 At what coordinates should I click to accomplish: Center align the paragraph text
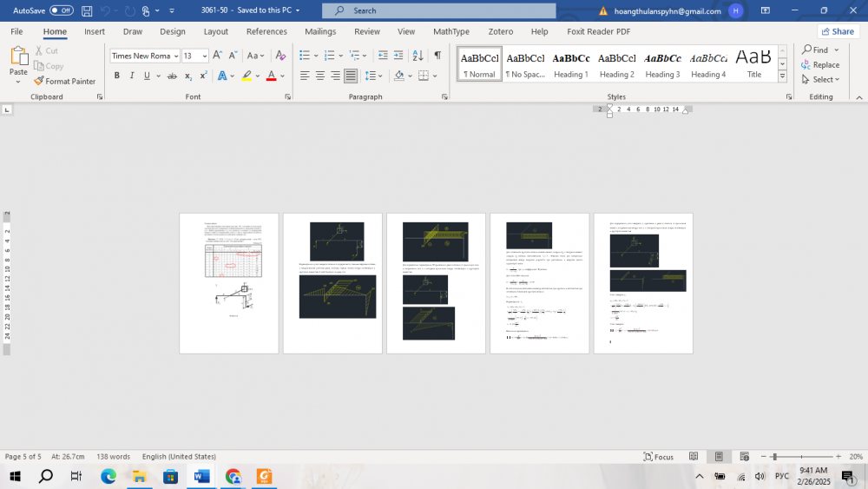[x=320, y=76]
